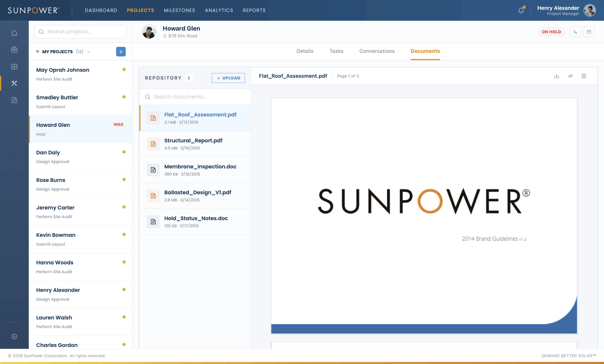Click the Search projects field

tap(80, 32)
